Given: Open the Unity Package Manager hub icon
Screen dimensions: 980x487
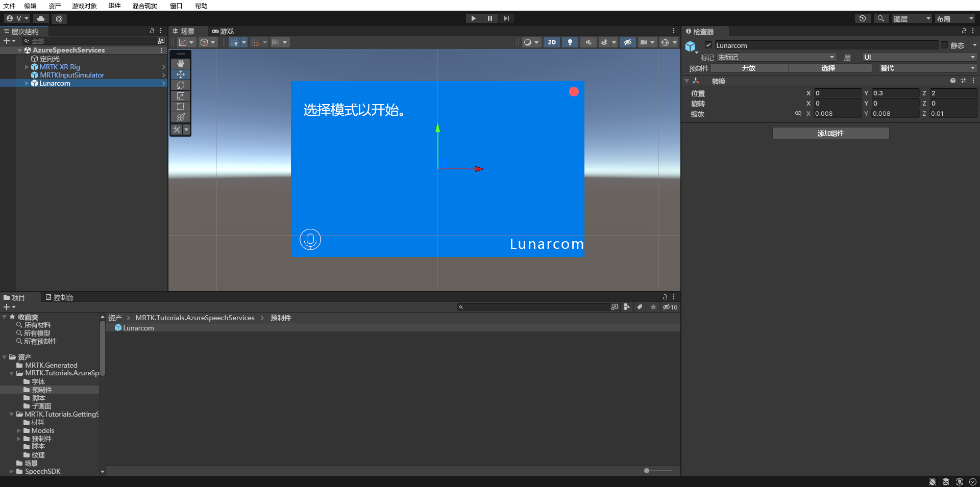Looking at the screenshot, I should 59,19.
